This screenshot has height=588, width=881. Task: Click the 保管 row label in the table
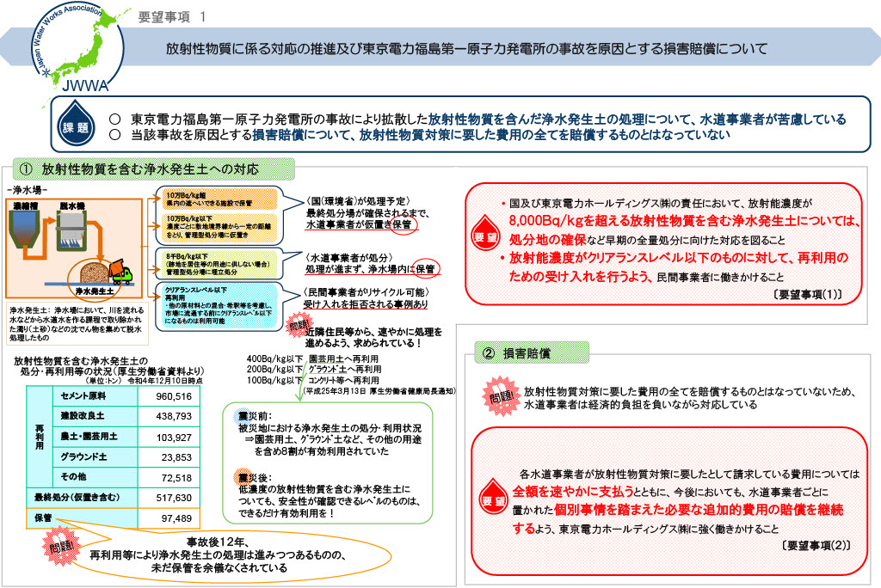pyautogui.click(x=43, y=518)
